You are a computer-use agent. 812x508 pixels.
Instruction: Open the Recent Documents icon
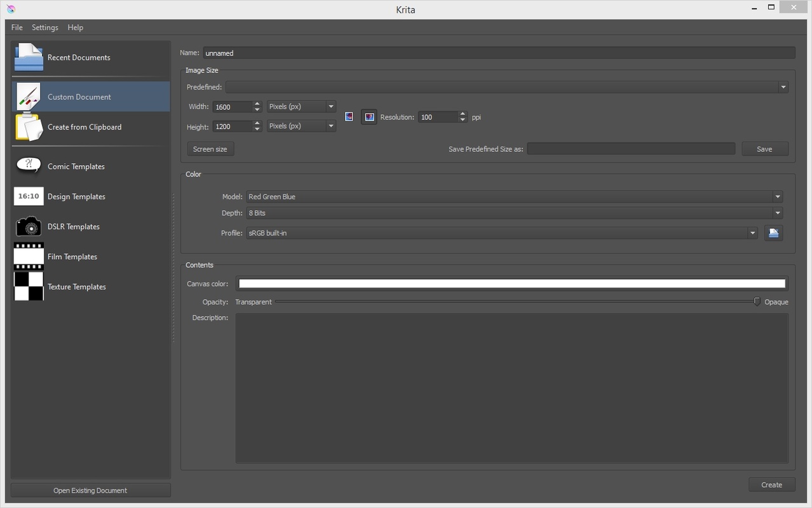[29, 57]
